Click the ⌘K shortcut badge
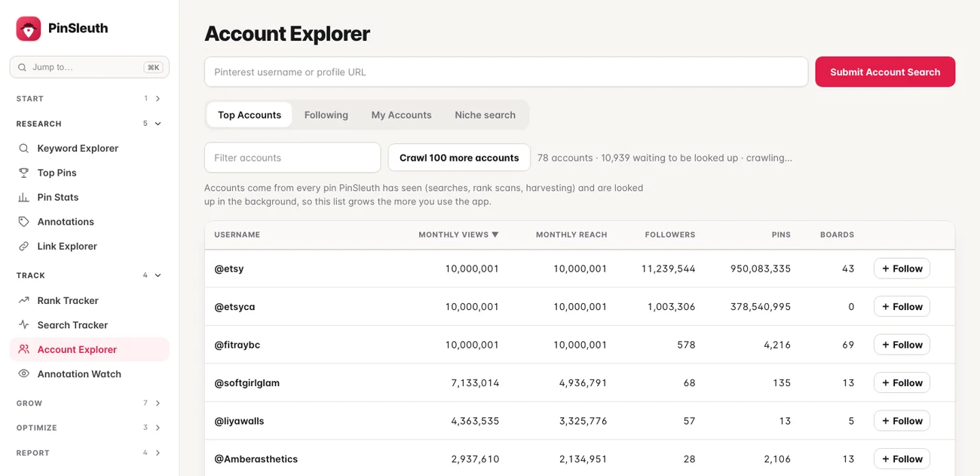This screenshot has height=476, width=980. click(154, 67)
